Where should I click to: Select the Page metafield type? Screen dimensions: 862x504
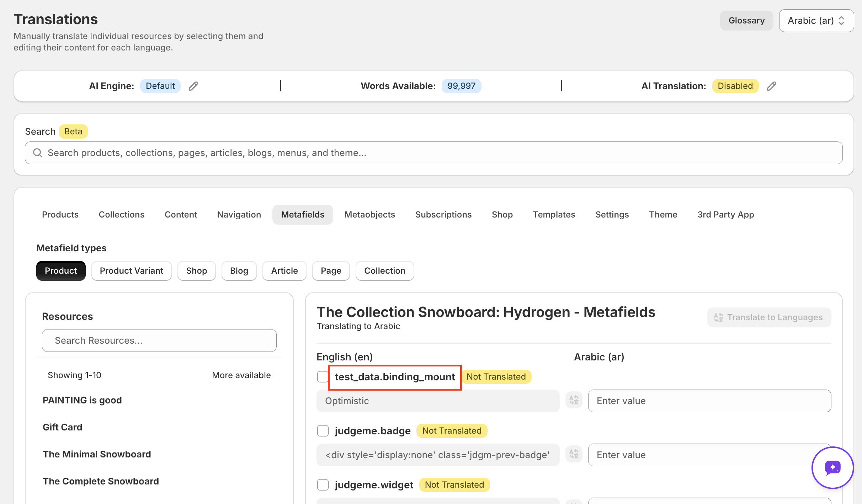click(x=331, y=271)
